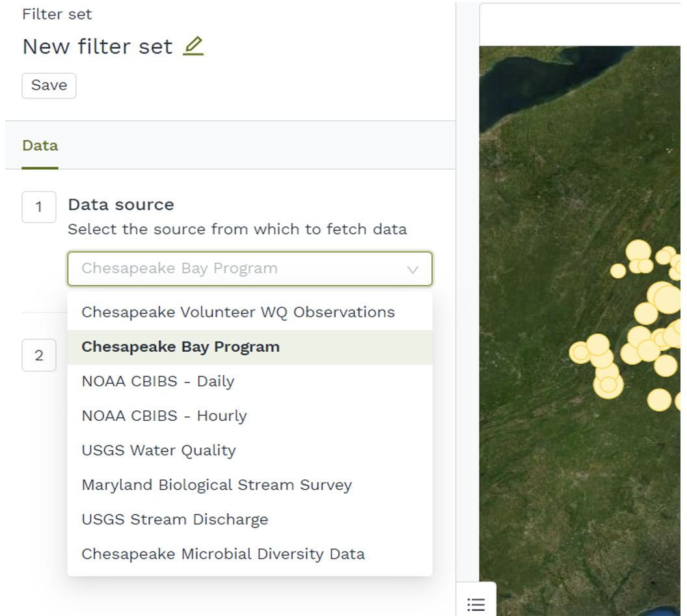
Task: Click step number 2 box
Action: 39,355
